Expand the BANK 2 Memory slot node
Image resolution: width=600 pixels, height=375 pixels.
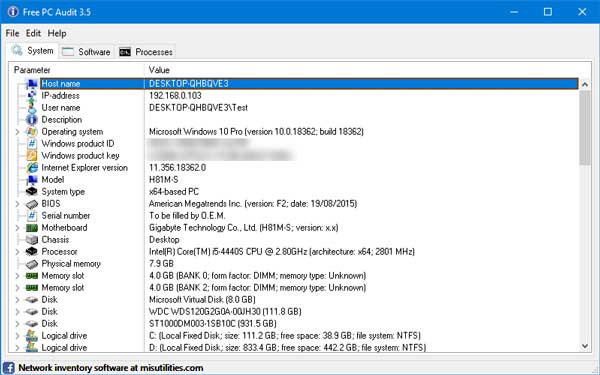pyautogui.click(x=17, y=288)
